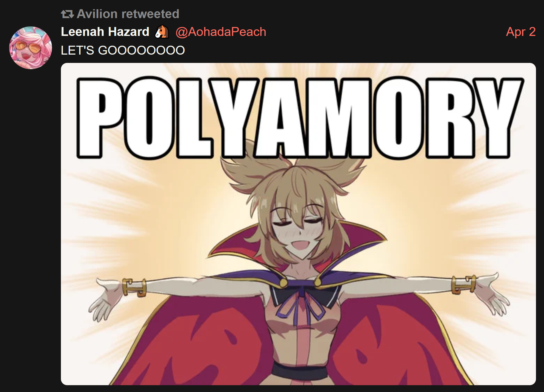Click the retweet arrows icon

[67, 14]
